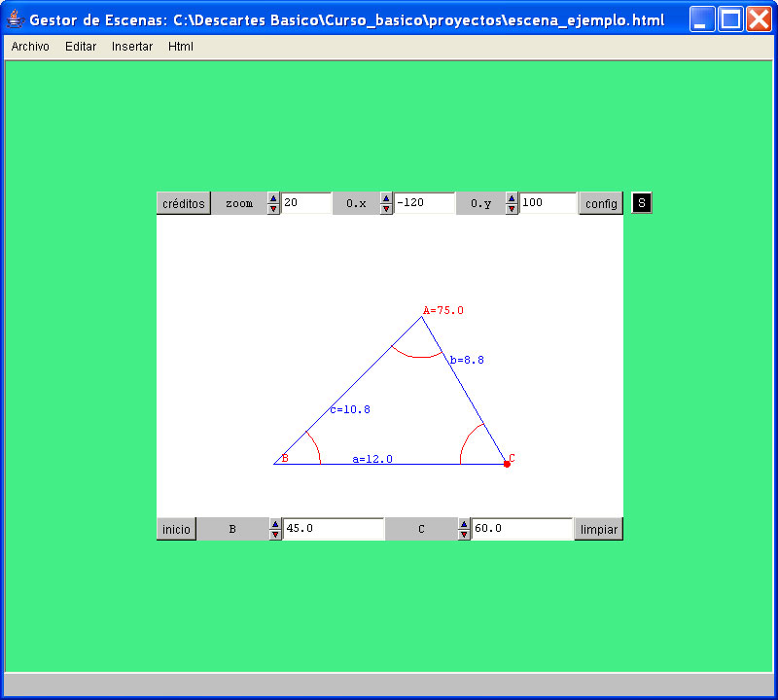Close the Gestor de Escenas window
This screenshot has width=778, height=700.
[759, 19]
